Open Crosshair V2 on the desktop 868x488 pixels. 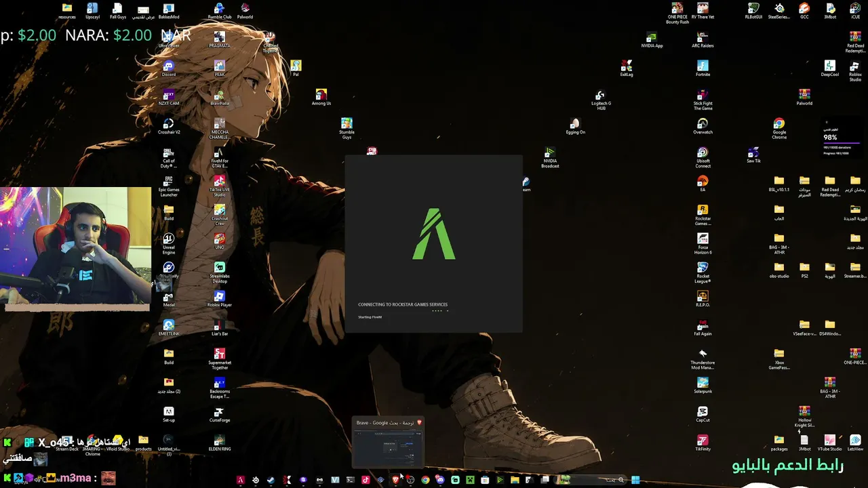pyautogui.click(x=169, y=126)
